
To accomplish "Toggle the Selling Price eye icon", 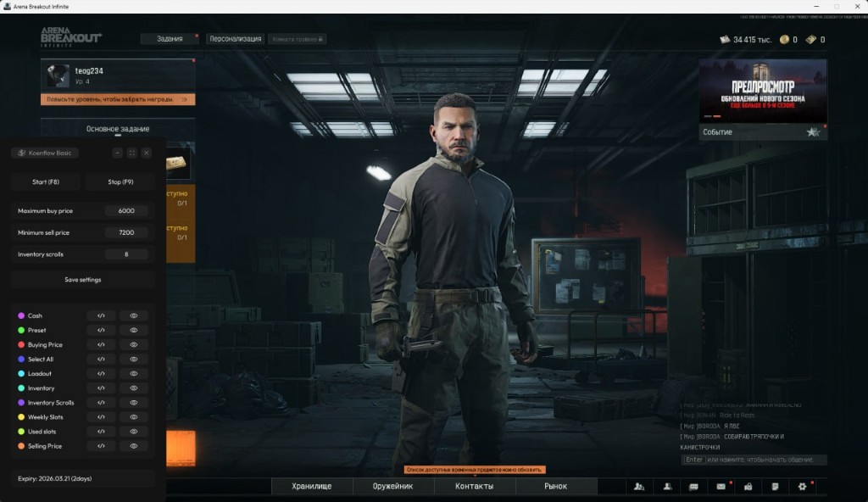I will click(133, 445).
